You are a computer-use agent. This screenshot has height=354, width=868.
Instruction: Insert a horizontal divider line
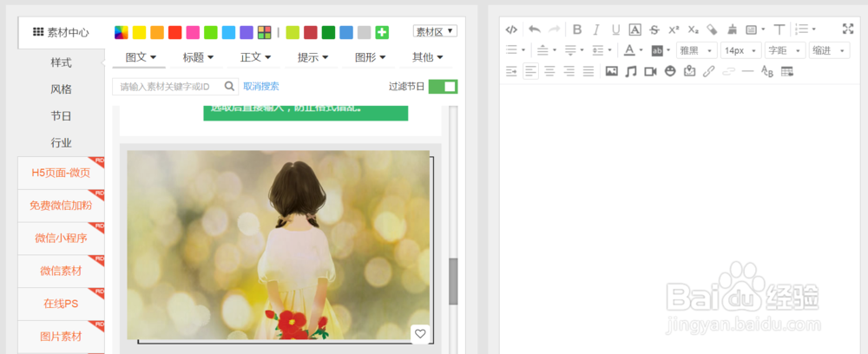coord(747,71)
